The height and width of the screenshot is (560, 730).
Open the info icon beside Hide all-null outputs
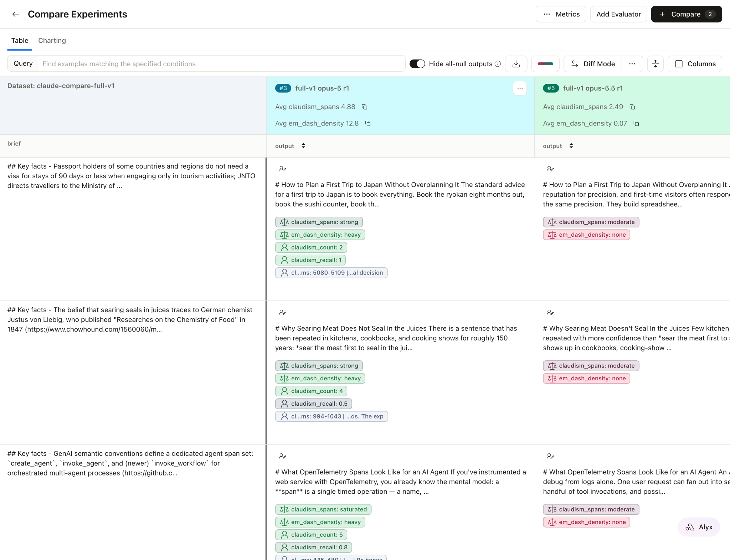click(x=498, y=64)
